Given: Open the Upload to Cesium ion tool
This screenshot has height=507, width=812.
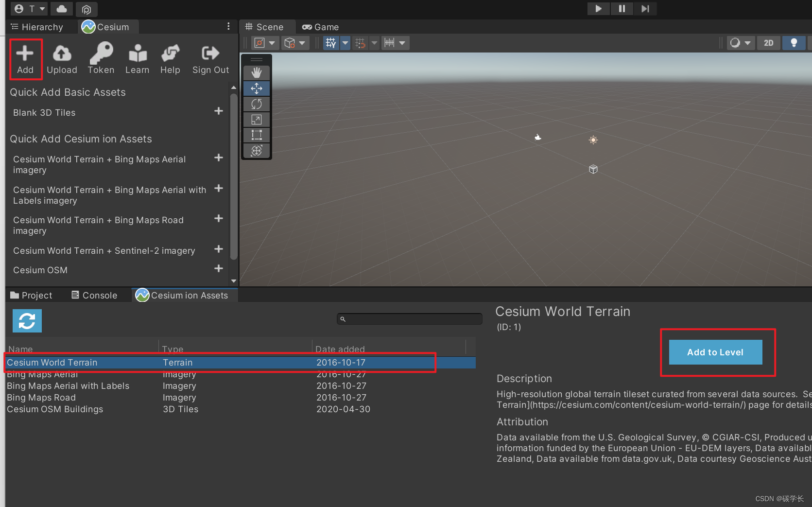Looking at the screenshot, I should point(62,59).
